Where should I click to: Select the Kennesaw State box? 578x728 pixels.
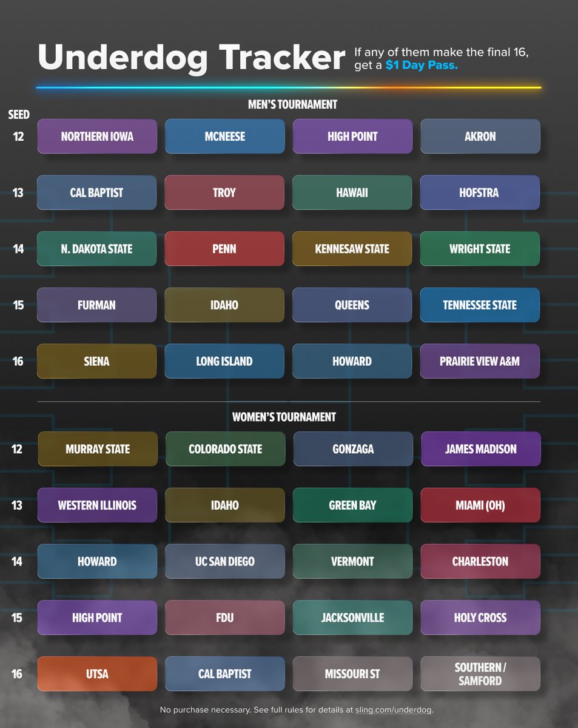pos(352,249)
